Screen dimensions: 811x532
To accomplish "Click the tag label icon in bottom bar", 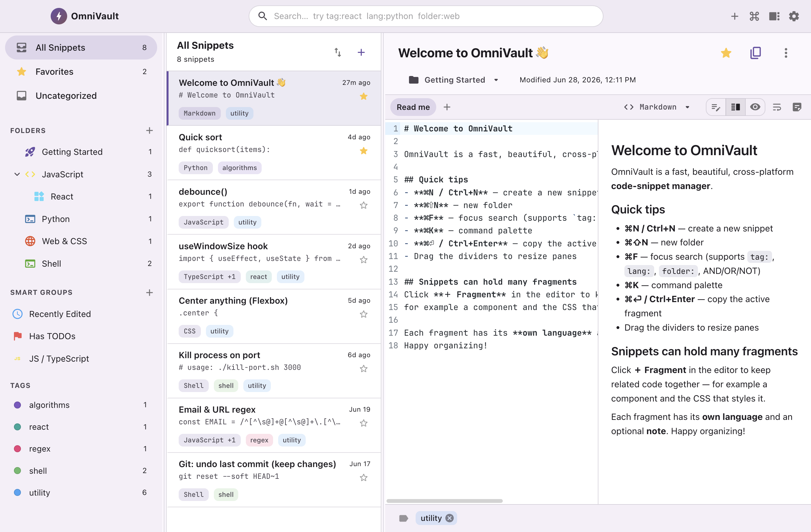I will (x=404, y=518).
